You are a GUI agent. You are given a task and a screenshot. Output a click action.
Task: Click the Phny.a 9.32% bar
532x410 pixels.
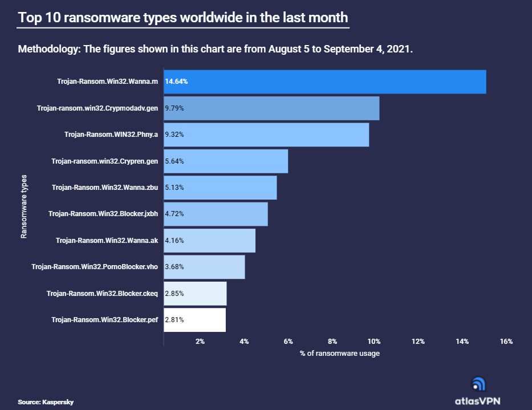click(266, 135)
